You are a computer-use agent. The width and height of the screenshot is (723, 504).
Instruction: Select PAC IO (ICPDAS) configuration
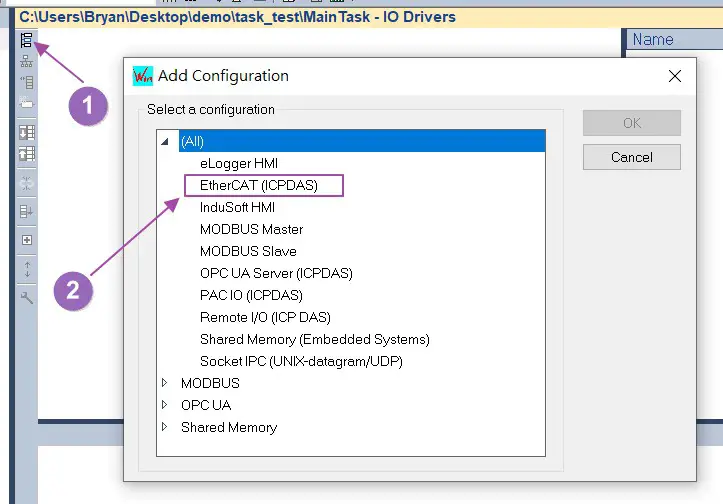(x=251, y=295)
